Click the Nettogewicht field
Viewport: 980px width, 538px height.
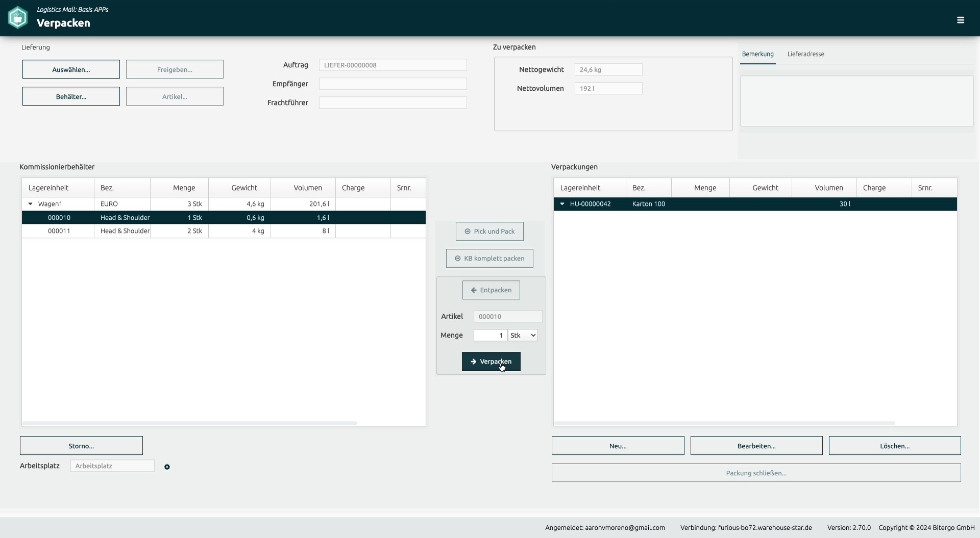click(608, 69)
